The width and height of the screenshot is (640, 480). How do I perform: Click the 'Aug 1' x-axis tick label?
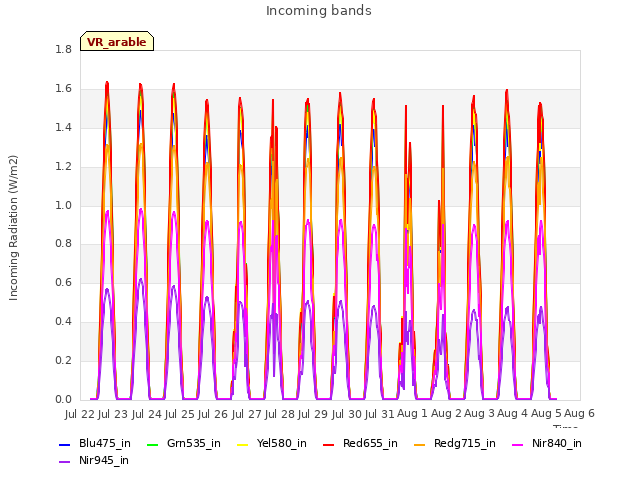[412, 414]
